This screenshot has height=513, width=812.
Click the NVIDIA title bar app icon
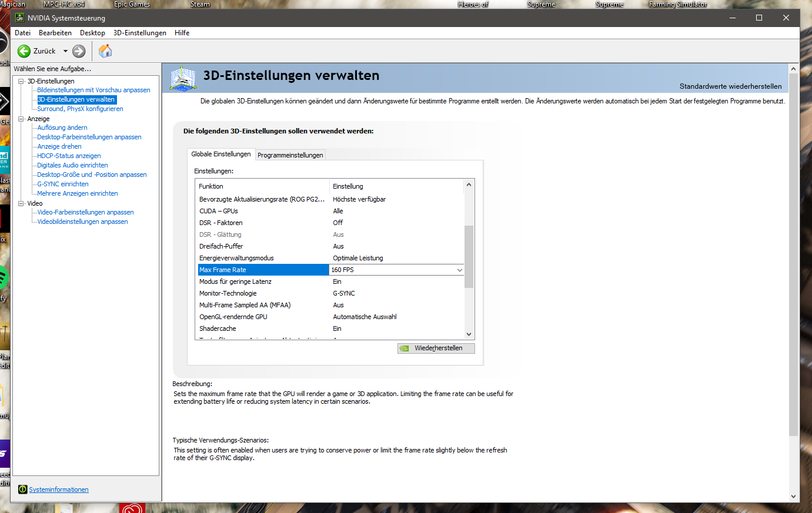click(x=19, y=18)
